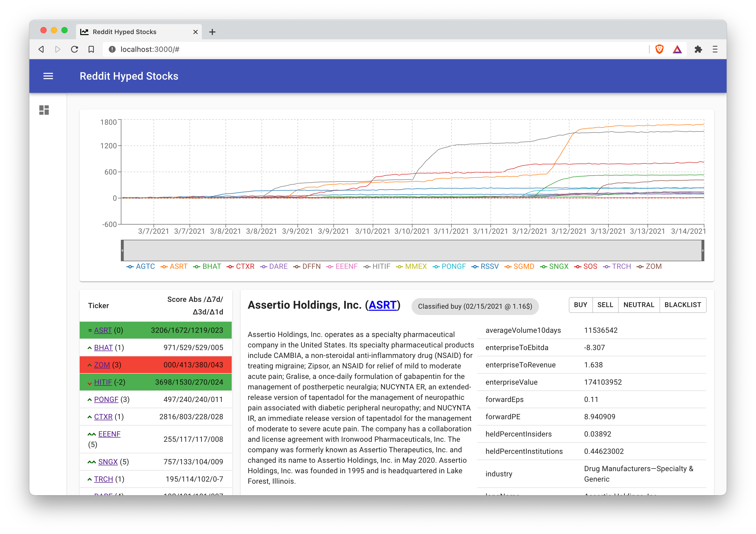756x534 pixels.
Task: Open a new browser tab
Action: pyautogui.click(x=212, y=32)
